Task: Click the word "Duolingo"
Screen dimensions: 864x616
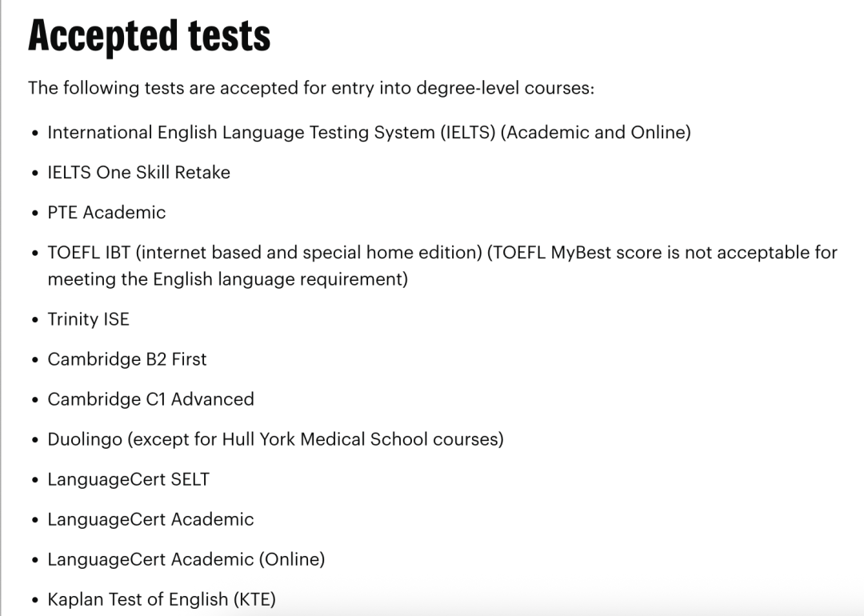Action: tap(85, 439)
